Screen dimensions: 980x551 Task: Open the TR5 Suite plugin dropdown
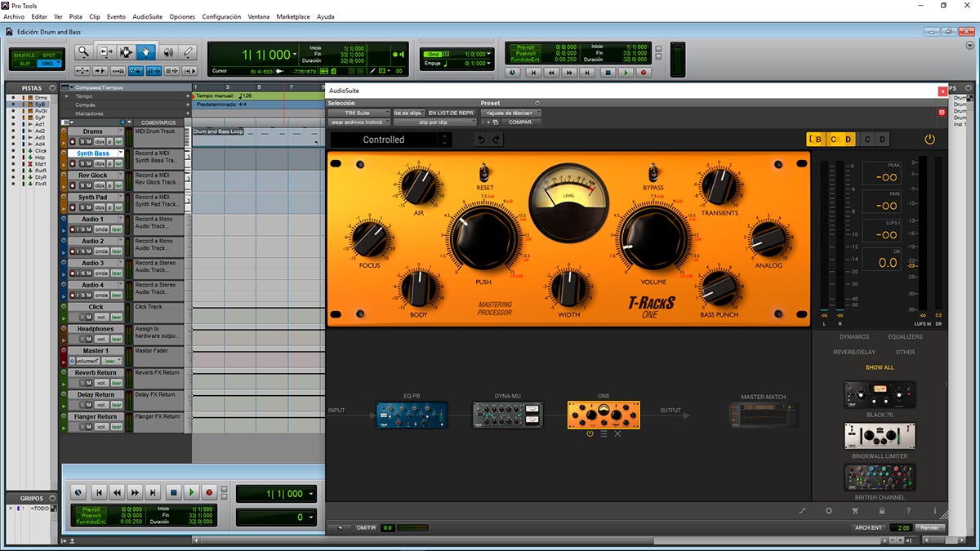(359, 113)
